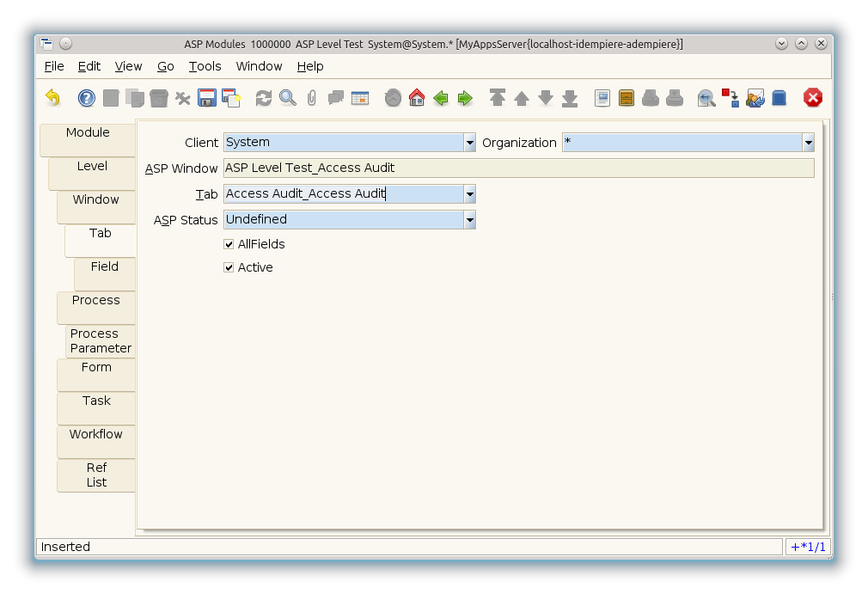Click into the ASP Window text field

[x=517, y=168]
